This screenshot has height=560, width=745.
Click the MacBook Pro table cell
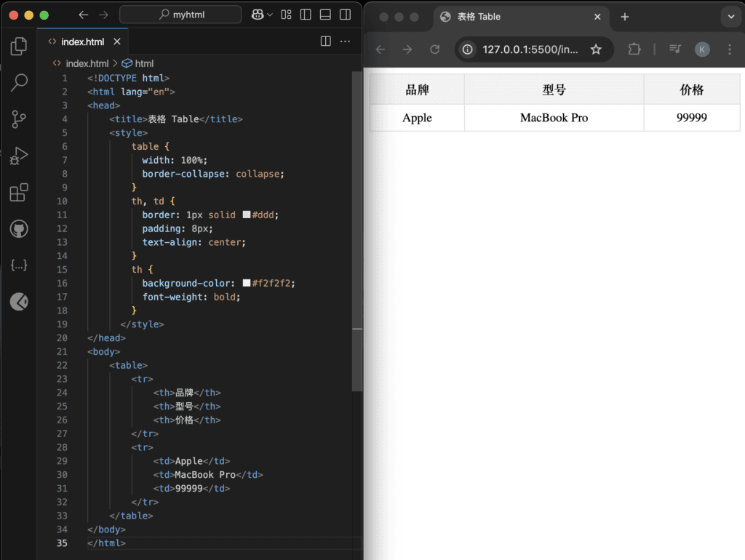click(554, 117)
